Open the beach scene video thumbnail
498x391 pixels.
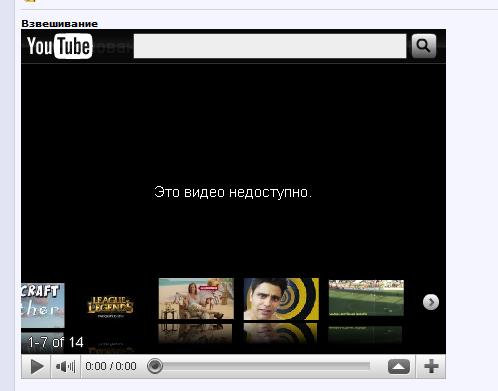196,299
